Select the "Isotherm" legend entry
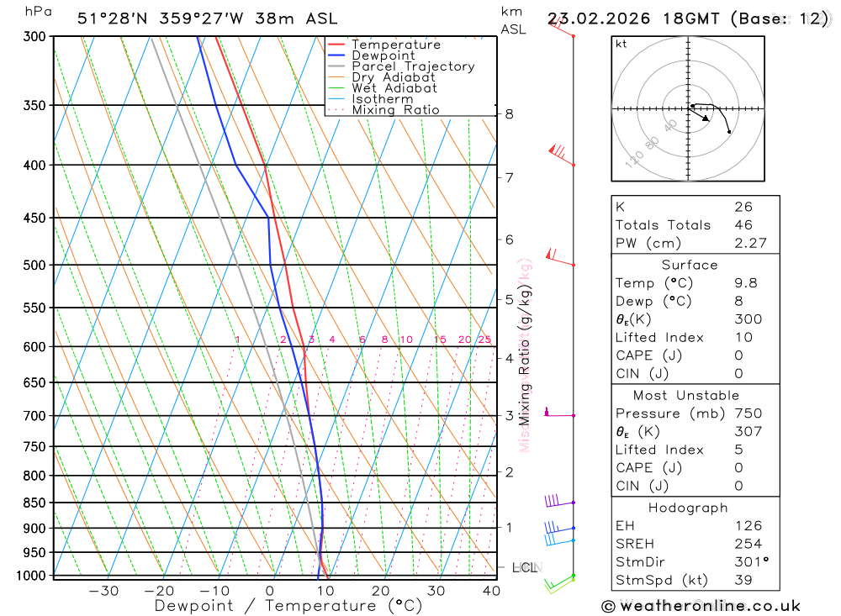 383,98
